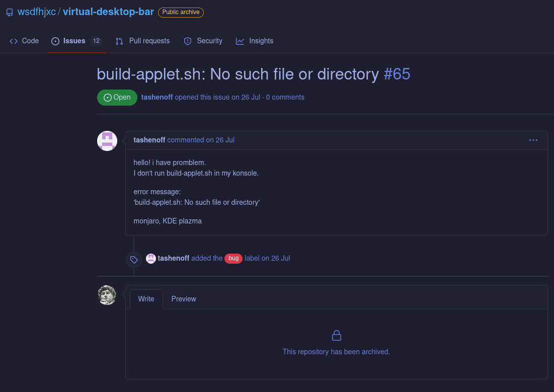This screenshot has width=554, height=392.
Task: Click the "I don't run build-applet.sh" line
Action: click(196, 173)
